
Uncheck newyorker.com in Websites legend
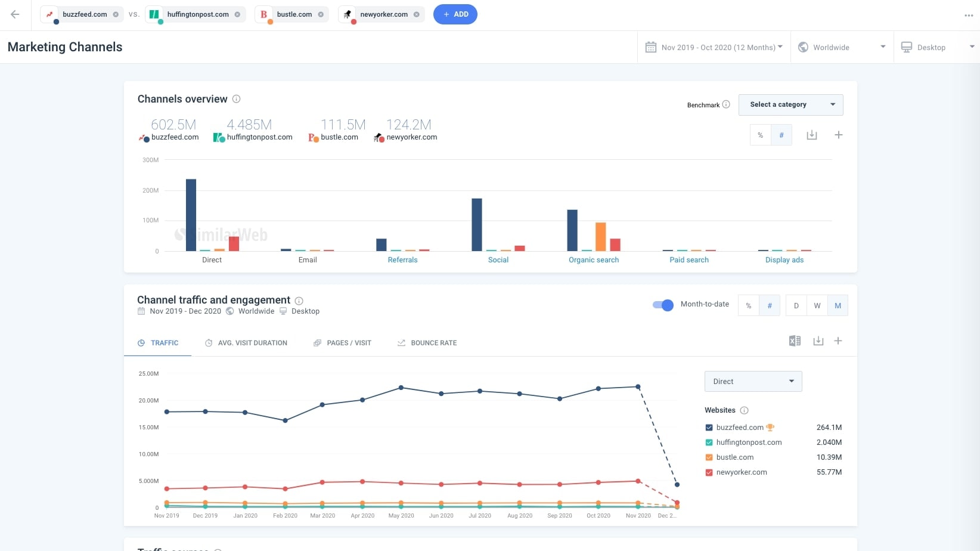tap(709, 472)
